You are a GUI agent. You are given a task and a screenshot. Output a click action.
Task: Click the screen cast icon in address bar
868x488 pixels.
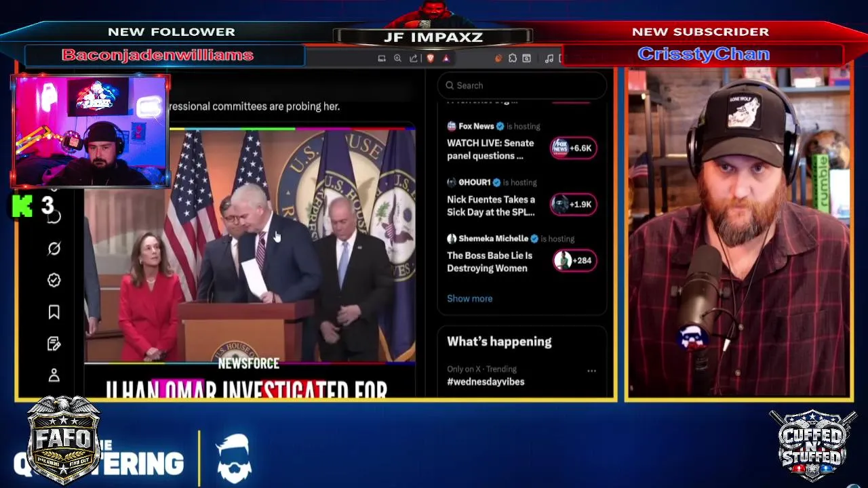[382, 58]
